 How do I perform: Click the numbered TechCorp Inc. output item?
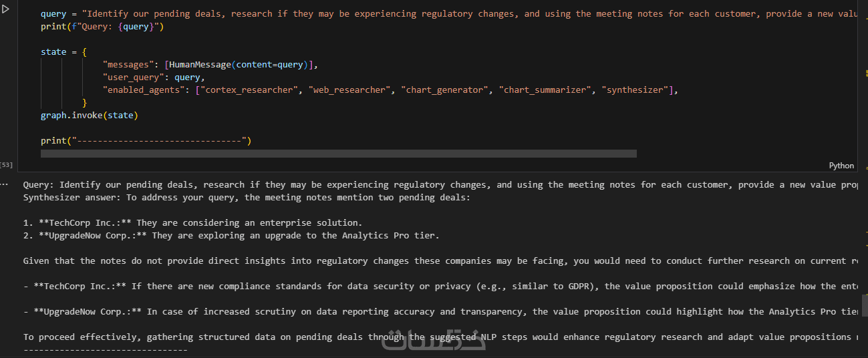[194, 223]
